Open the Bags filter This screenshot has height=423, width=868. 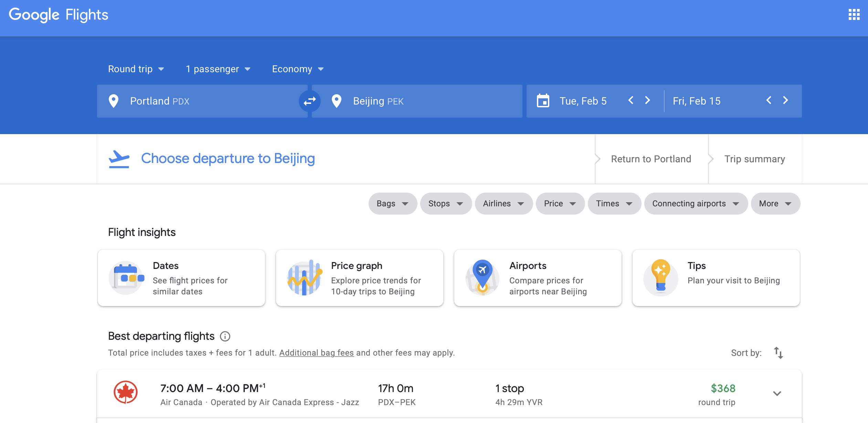(x=393, y=204)
